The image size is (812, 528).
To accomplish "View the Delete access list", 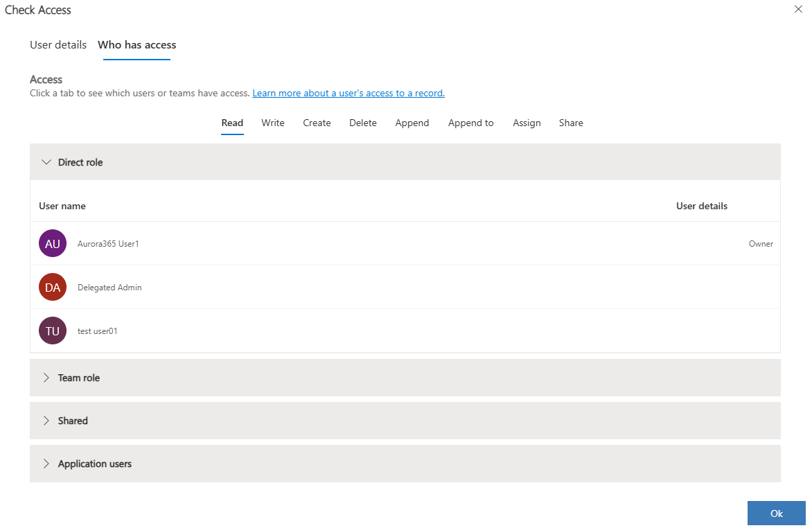I will point(362,123).
